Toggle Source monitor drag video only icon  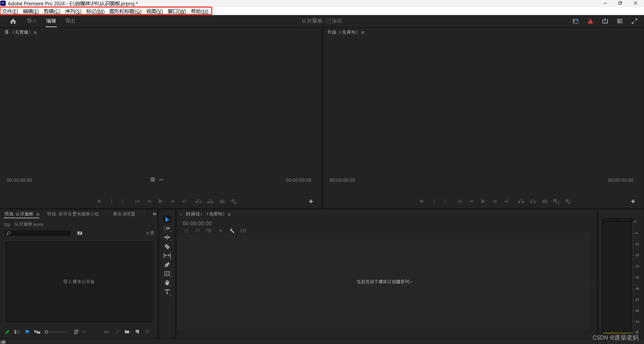tap(153, 180)
